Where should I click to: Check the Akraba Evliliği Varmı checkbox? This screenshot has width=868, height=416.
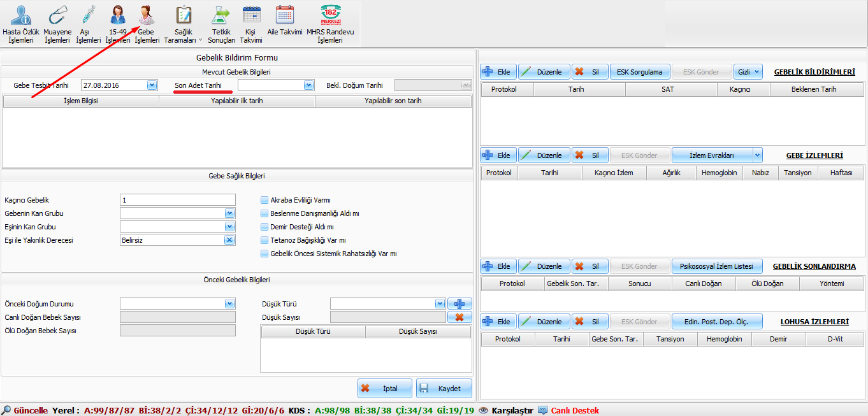pyautogui.click(x=264, y=200)
